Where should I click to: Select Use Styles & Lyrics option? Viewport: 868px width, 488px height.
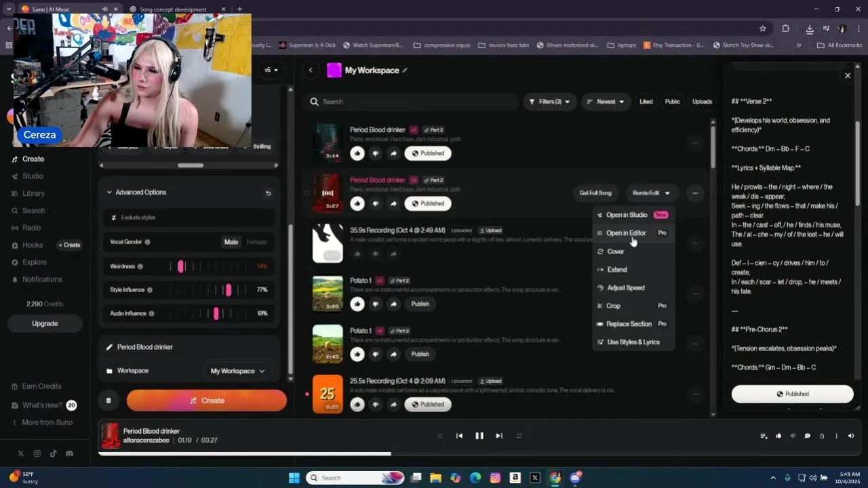coord(633,342)
